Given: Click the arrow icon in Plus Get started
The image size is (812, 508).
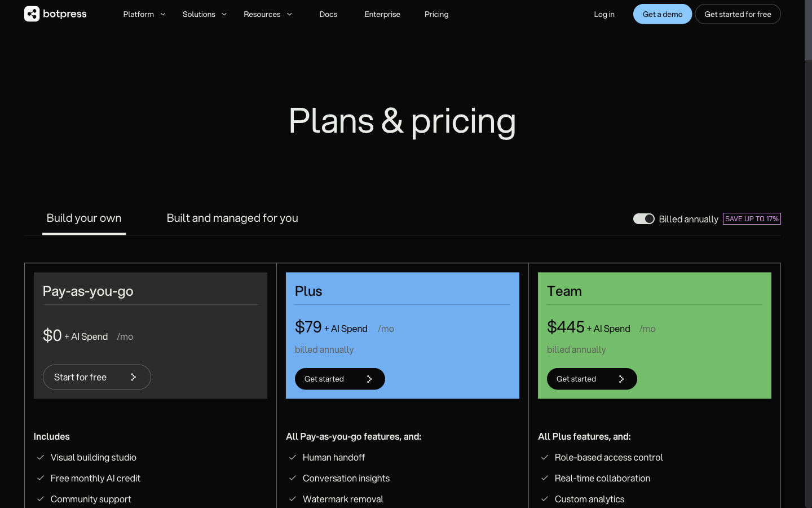Looking at the screenshot, I should pos(369,379).
